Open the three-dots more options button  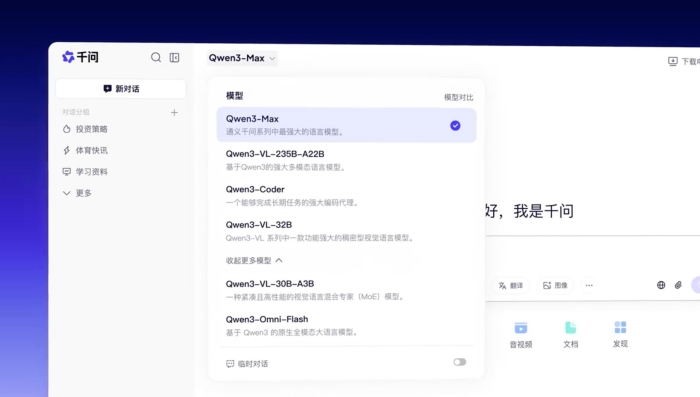(589, 285)
